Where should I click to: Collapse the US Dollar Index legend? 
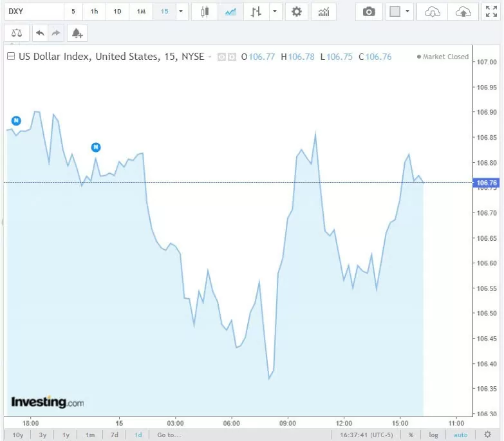(11, 56)
